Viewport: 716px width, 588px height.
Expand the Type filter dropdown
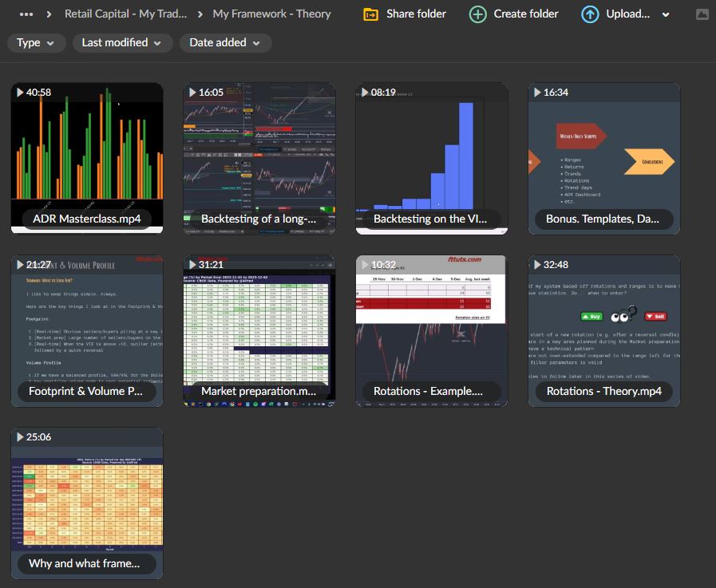pyautogui.click(x=36, y=43)
